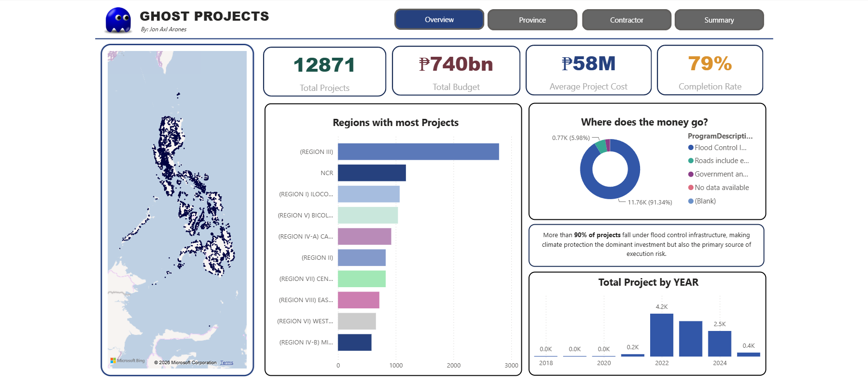This screenshot has height=381, width=868.
Task: Click the 'Flood Control I...' legend label
Action: tap(720, 148)
